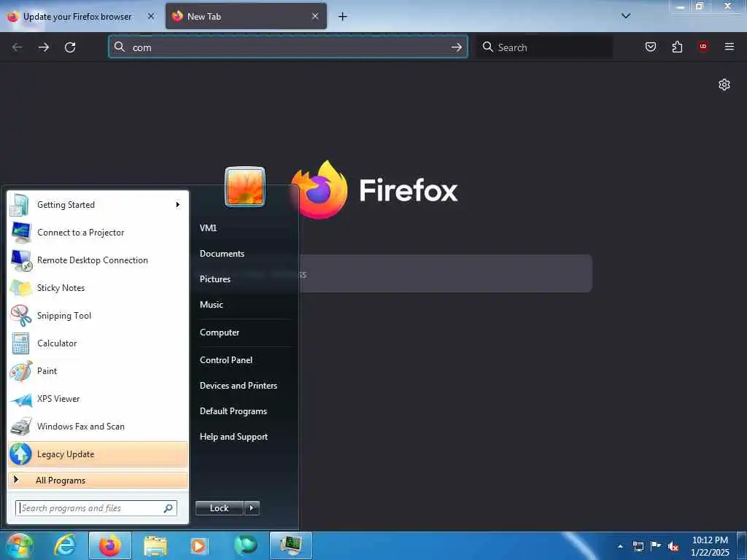Open Devices and Printers
Screen dimensions: 747x560
239,386
